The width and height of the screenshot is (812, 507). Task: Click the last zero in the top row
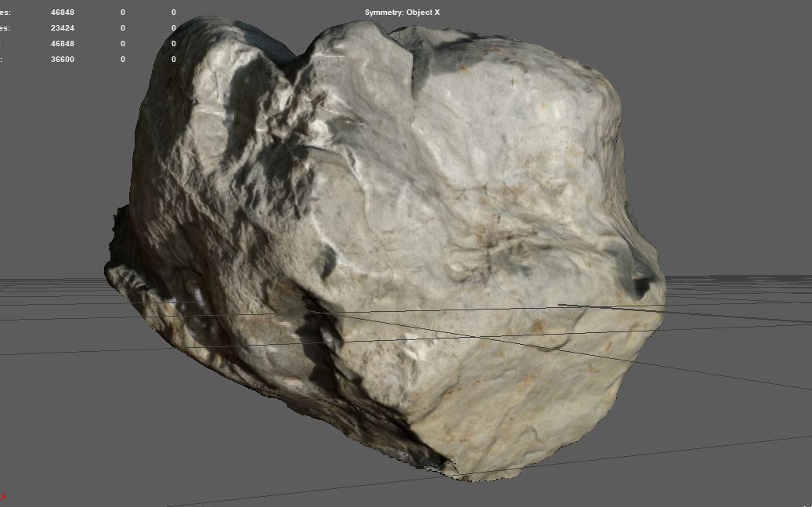(x=174, y=13)
